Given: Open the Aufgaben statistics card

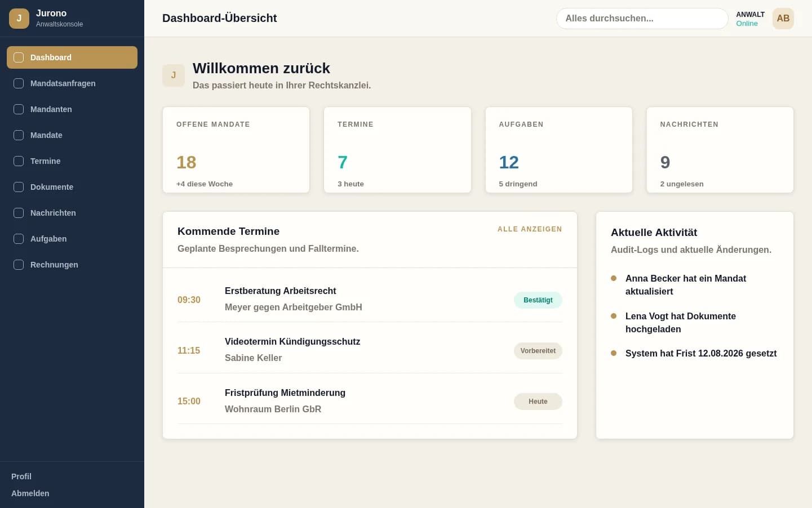Looking at the screenshot, I should (559, 150).
